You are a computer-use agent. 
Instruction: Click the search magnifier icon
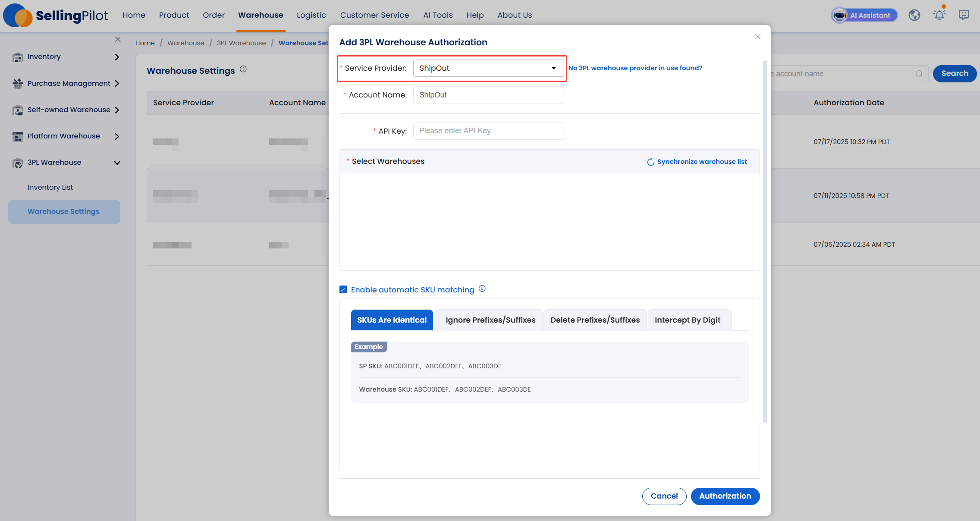[x=919, y=74]
